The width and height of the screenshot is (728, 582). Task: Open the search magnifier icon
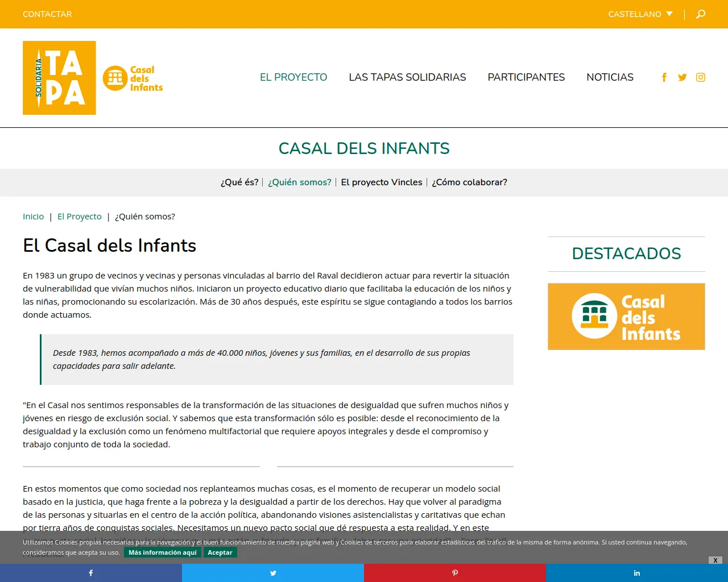pos(701,14)
